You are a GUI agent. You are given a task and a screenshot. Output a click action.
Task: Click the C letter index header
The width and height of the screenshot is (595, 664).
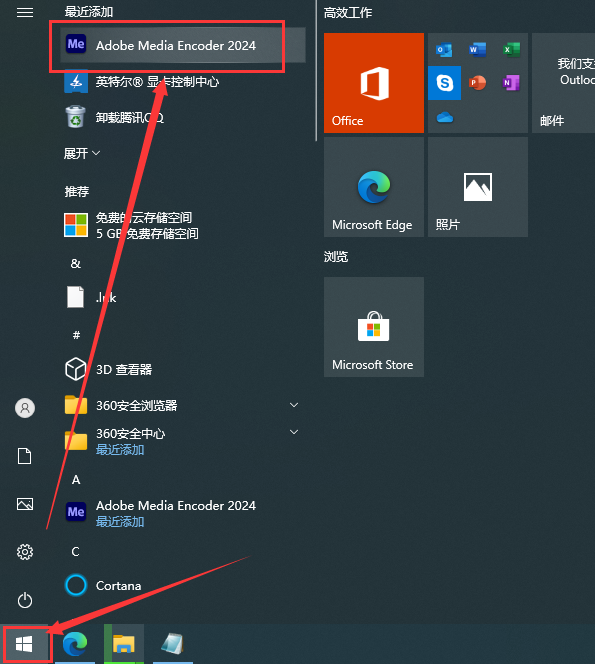[x=75, y=551]
